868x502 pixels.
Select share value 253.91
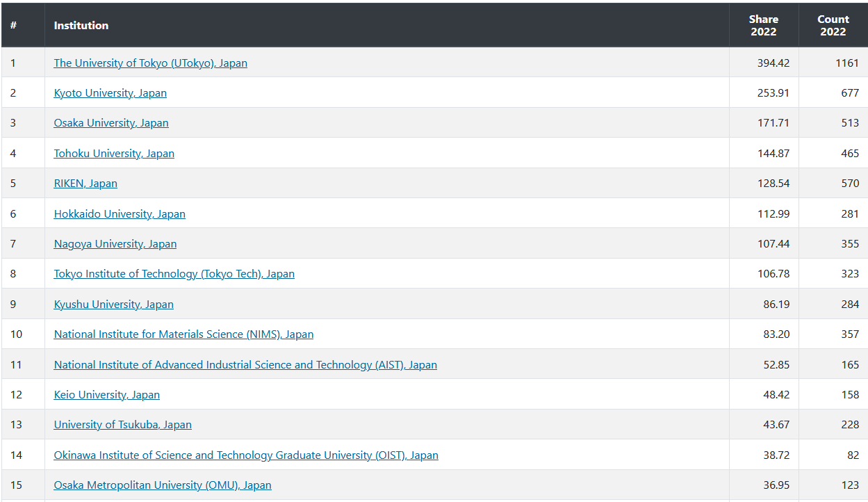click(x=773, y=93)
